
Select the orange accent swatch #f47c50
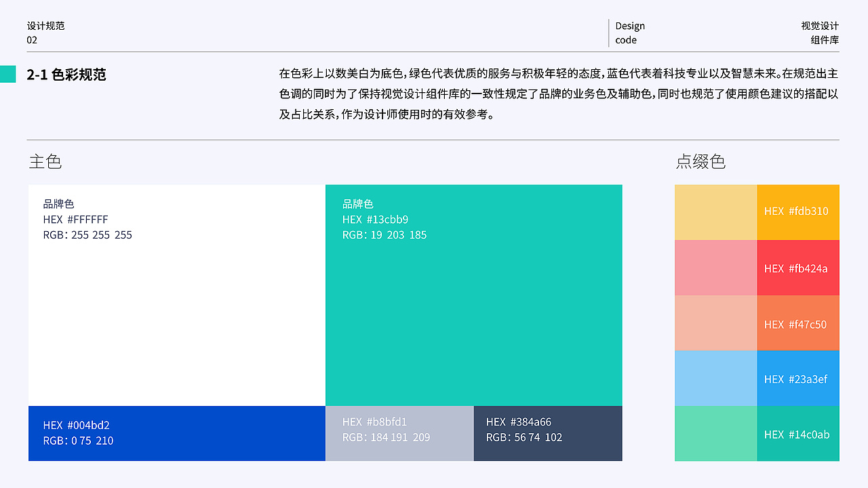coord(798,323)
